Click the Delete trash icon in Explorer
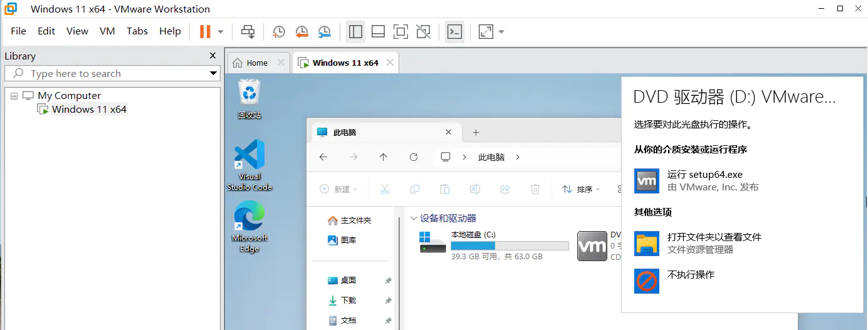This screenshot has width=868, height=330. (x=535, y=189)
